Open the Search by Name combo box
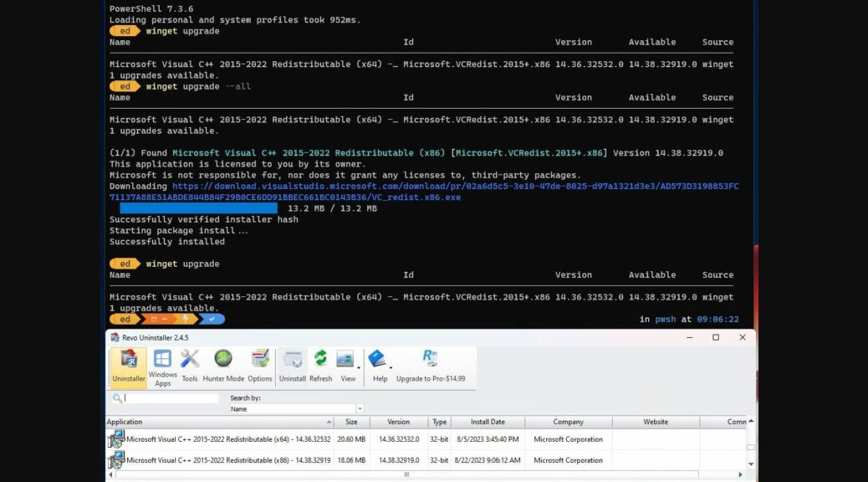Viewport: 868px width, 482px height. (x=296, y=409)
